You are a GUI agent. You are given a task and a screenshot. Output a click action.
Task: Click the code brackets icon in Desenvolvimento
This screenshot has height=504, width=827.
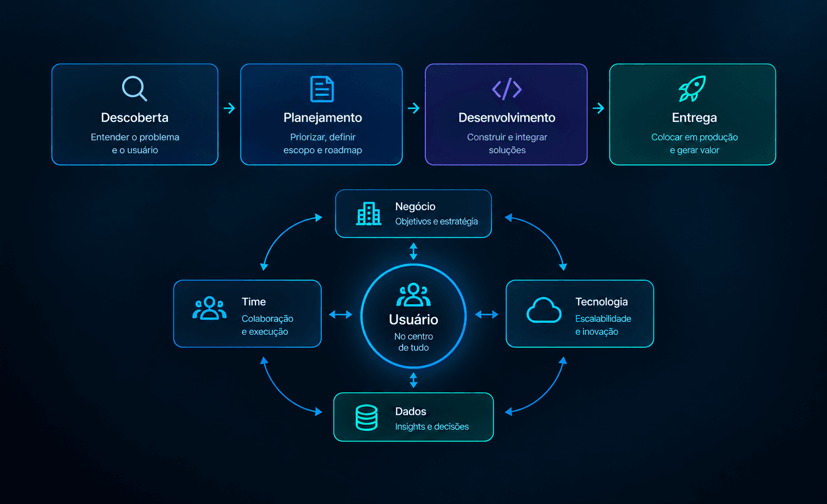point(507,89)
